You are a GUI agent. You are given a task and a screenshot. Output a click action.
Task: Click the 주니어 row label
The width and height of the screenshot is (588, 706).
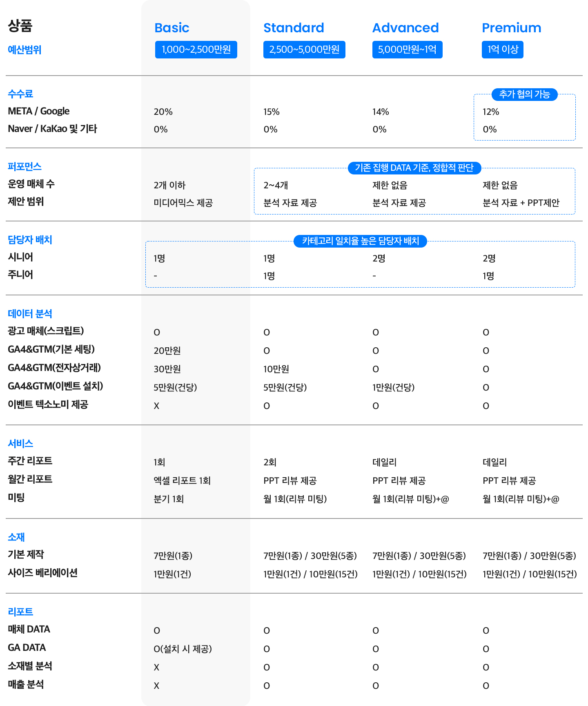point(20,275)
